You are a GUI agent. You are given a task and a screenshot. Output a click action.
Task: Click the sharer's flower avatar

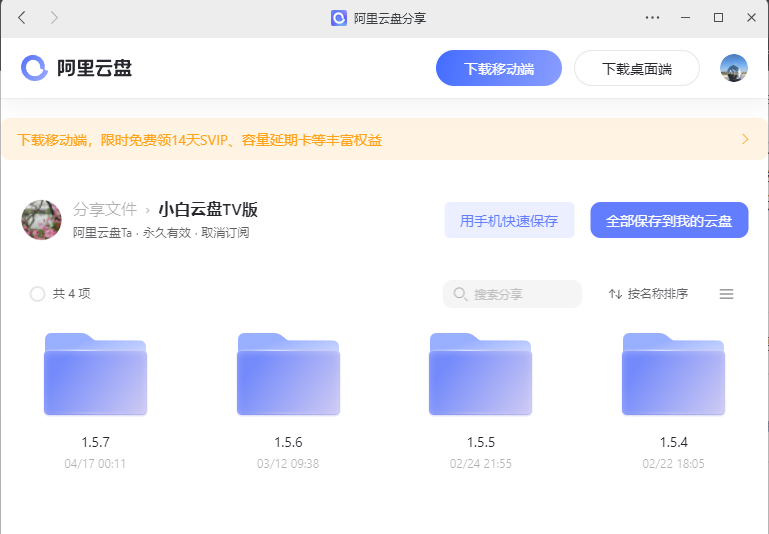(42, 220)
